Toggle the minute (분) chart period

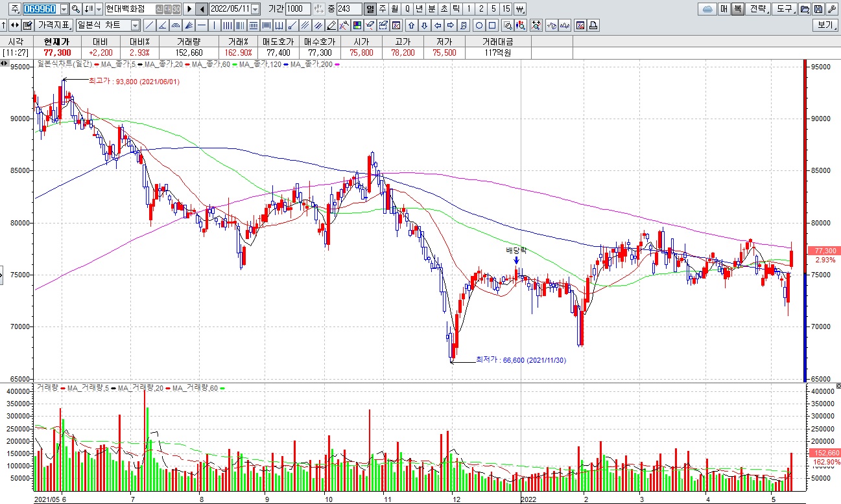coord(432,9)
